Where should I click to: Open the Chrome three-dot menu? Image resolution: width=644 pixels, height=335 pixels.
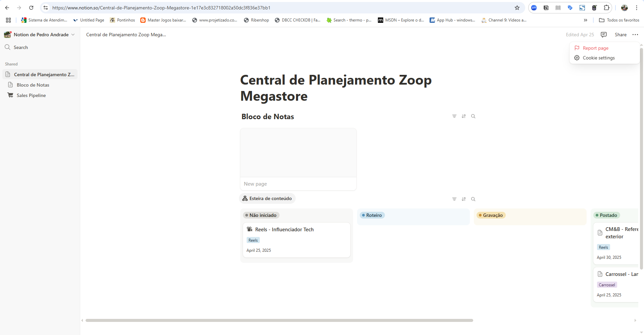coord(637,8)
